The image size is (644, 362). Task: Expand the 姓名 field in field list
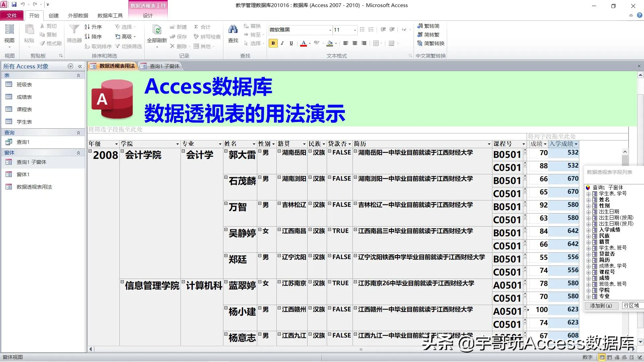point(588,200)
